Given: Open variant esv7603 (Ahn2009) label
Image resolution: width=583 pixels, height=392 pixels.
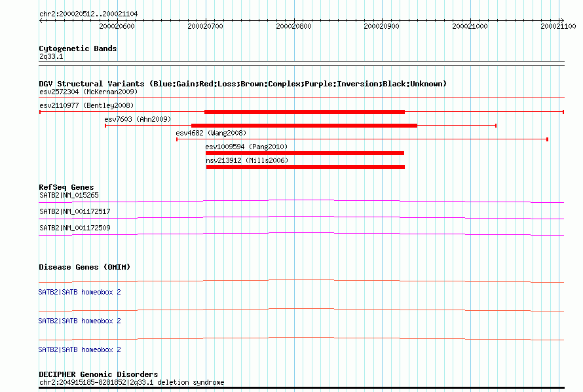Looking at the screenshot, I should (138, 119).
